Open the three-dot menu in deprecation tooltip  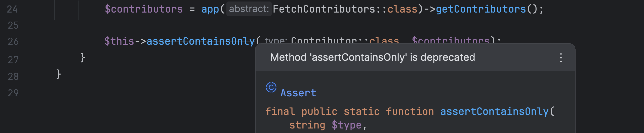coord(561,58)
